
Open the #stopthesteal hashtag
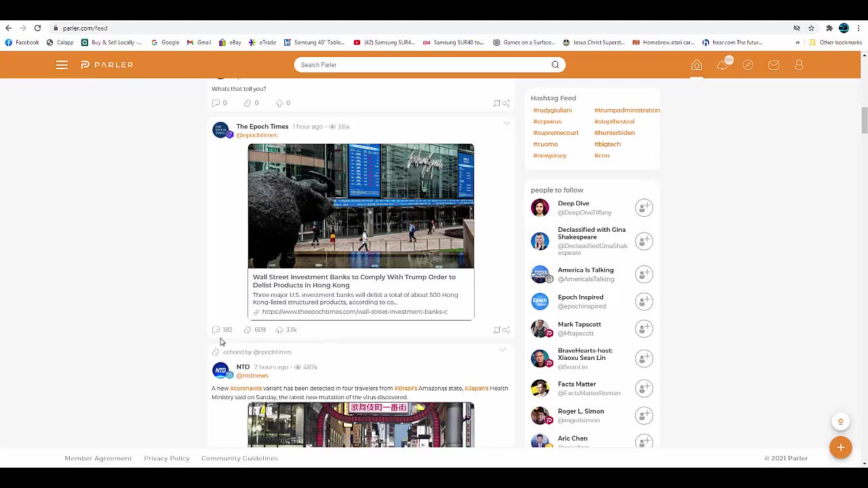(614, 121)
